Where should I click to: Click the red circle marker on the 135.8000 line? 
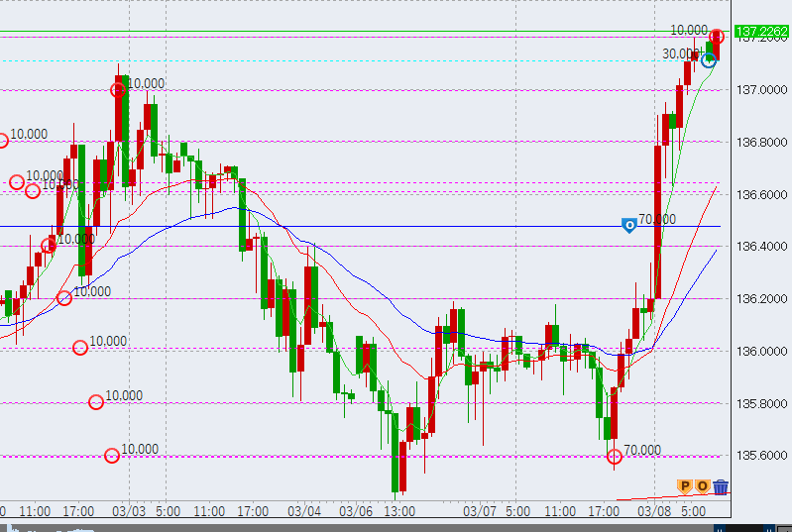tap(96, 402)
